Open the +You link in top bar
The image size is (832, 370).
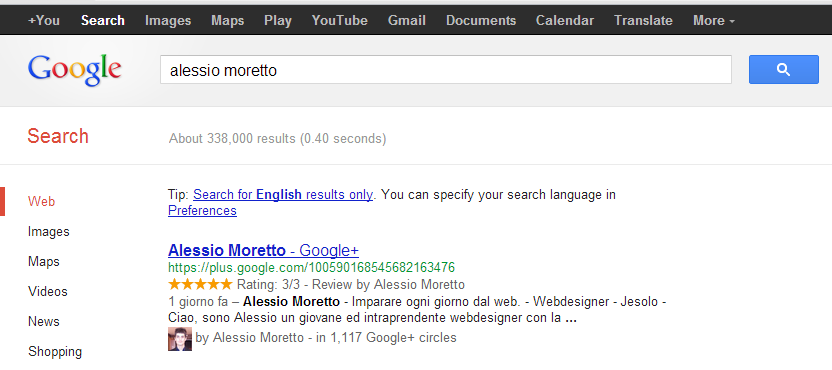pyautogui.click(x=44, y=21)
